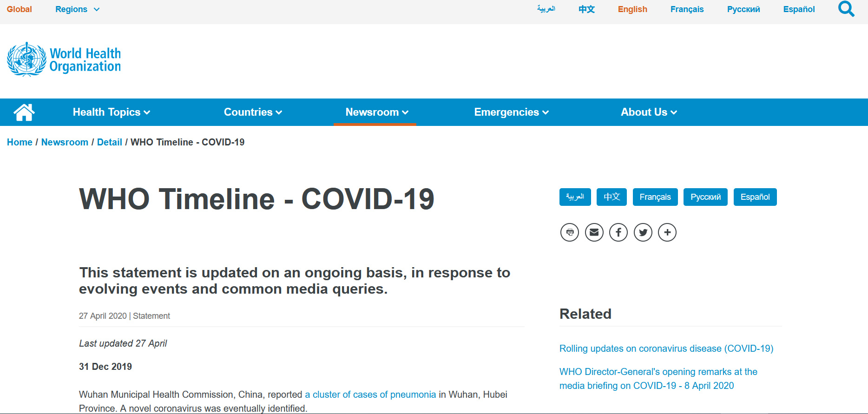This screenshot has height=414, width=868.
Task: Switch site language to Русский in top bar
Action: click(743, 9)
